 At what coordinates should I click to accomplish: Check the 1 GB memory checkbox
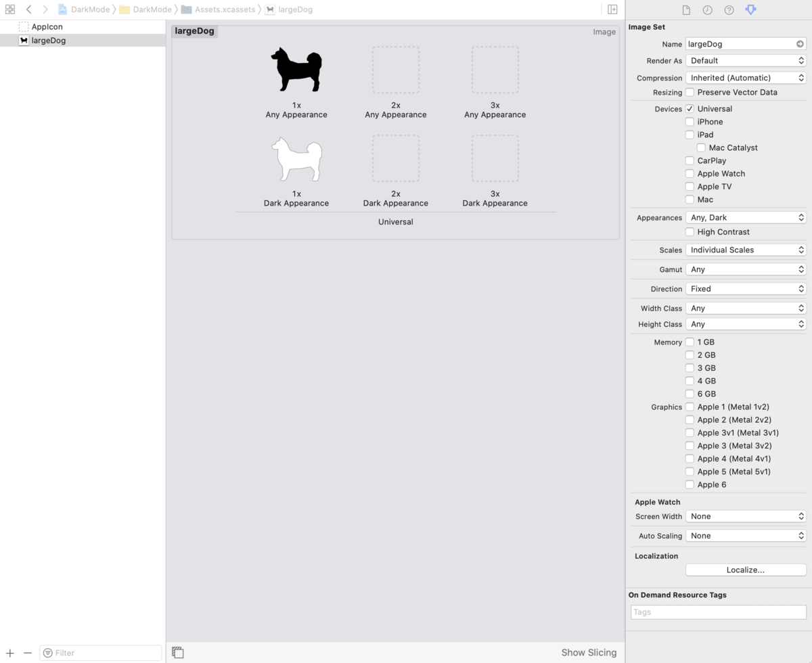[690, 342]
